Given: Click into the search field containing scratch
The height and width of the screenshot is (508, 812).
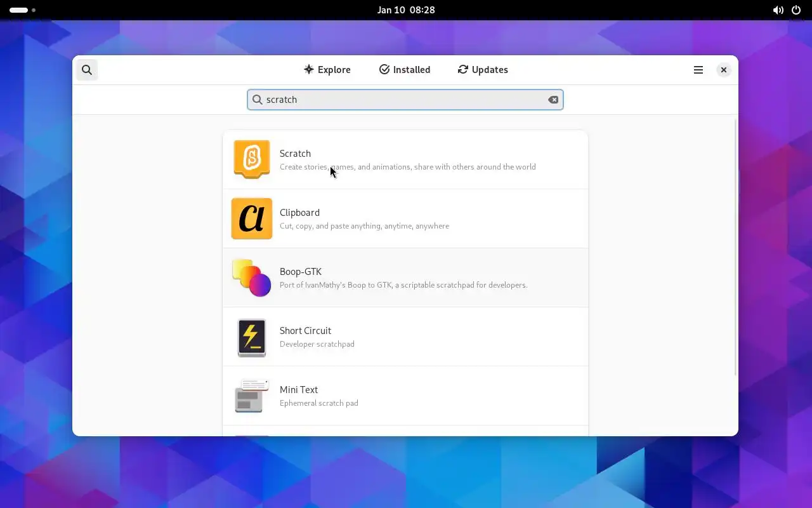Looking at the screenshot, I should pos(405,100).
